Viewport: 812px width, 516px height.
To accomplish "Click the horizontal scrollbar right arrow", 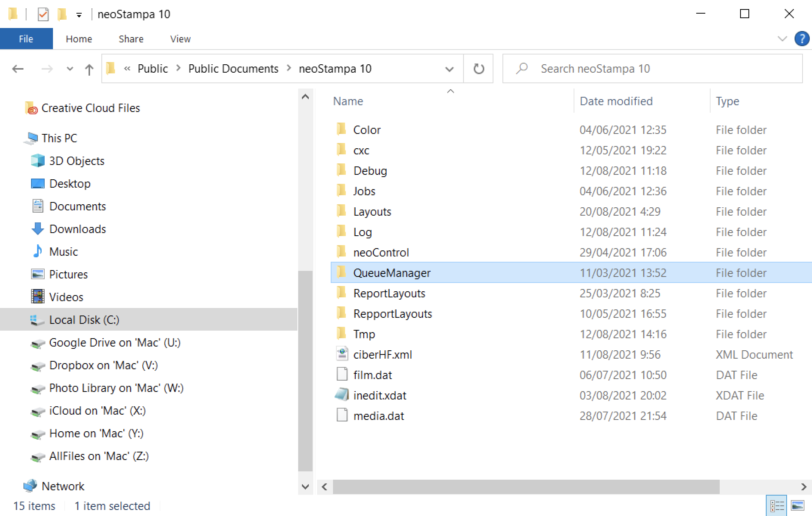I will (804, 486).
